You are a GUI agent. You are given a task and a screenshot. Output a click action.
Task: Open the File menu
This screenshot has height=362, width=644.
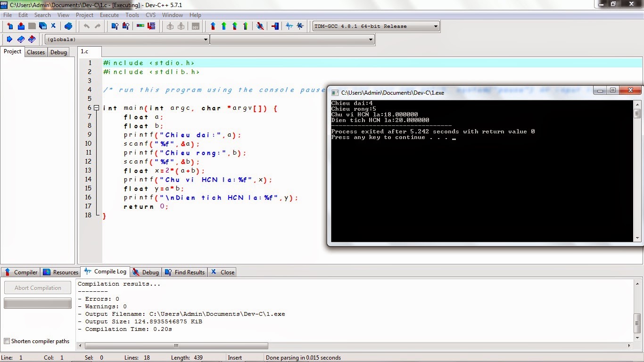pyautogui.click(x=8, y=15)
